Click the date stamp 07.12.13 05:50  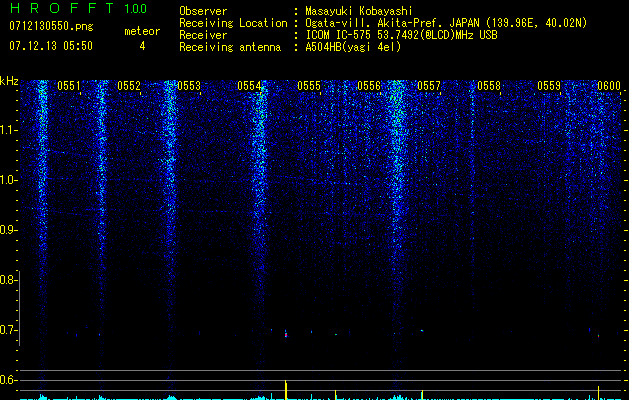[x=51, y=46]
